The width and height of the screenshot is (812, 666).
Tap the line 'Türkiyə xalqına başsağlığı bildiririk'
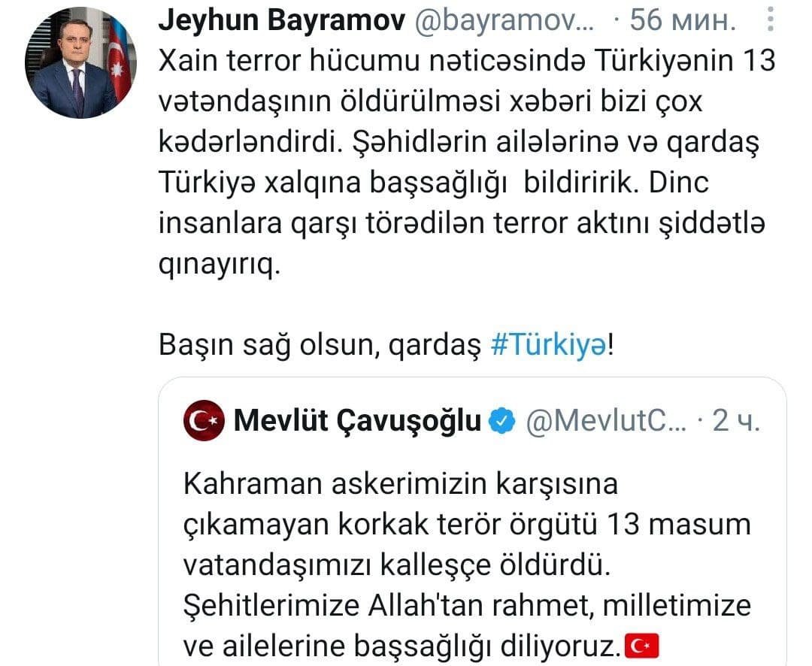434,183
